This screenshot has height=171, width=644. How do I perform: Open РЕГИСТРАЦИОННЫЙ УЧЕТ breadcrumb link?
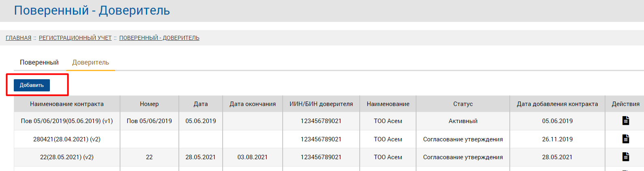tap(75, 38)
